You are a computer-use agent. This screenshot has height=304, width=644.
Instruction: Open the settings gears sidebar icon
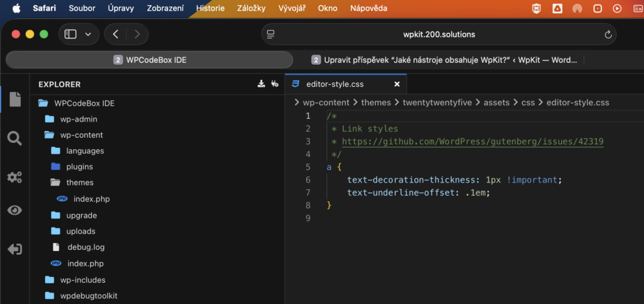click(x=14, y=177)
